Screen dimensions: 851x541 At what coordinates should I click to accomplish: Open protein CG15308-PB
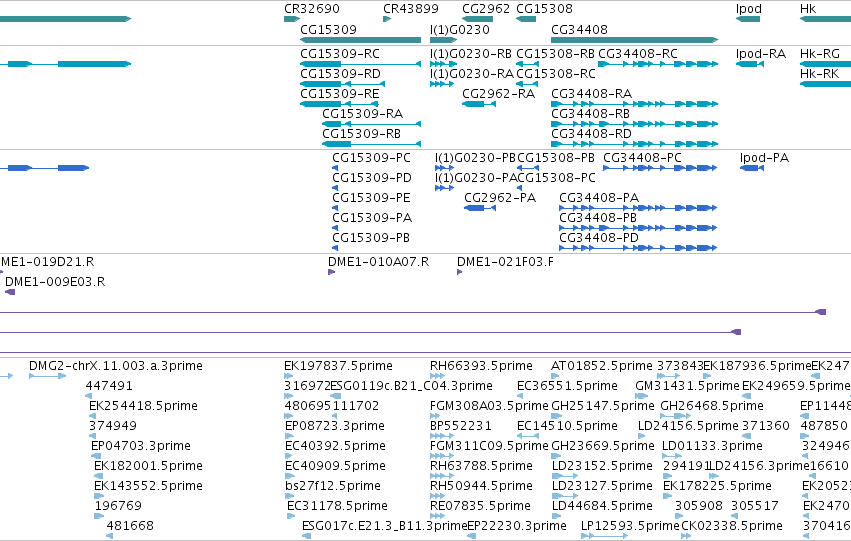528,168
